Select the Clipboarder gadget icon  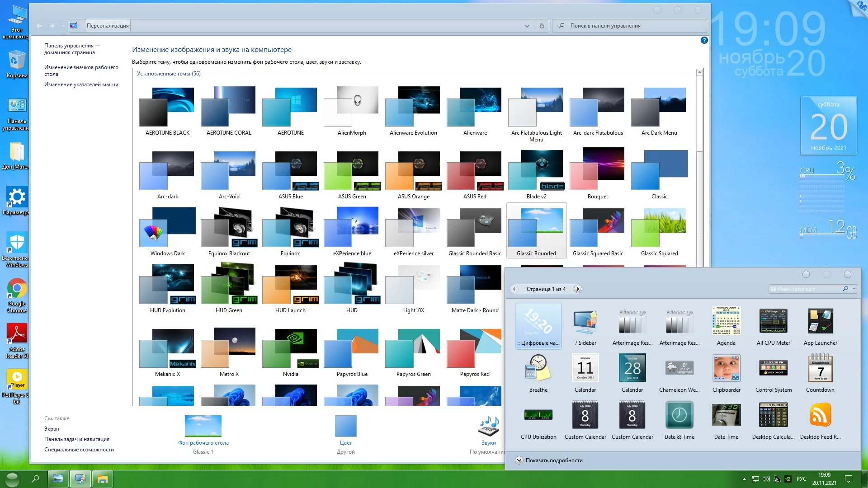[726, 369]
